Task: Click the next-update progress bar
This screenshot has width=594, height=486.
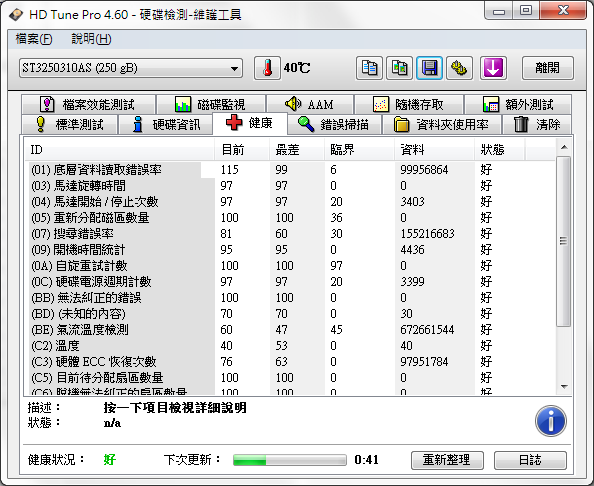Action: tap(290, 460)
